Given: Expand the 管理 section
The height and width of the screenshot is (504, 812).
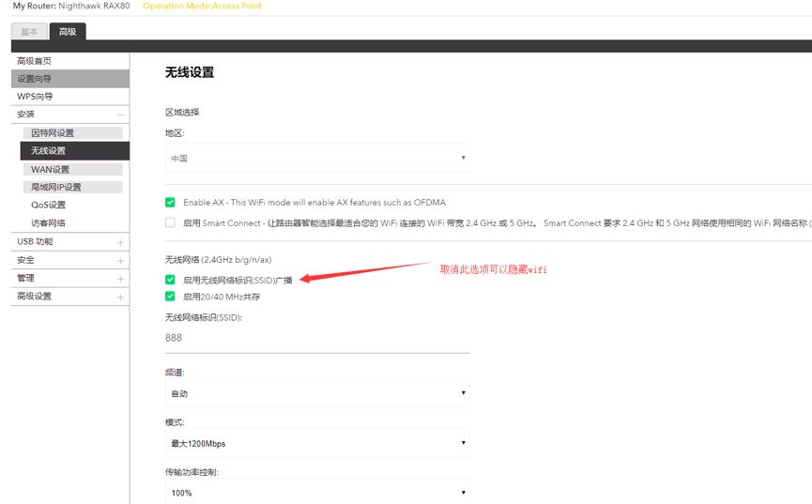Looking at the screenshot, I should (x=69, y=278).
